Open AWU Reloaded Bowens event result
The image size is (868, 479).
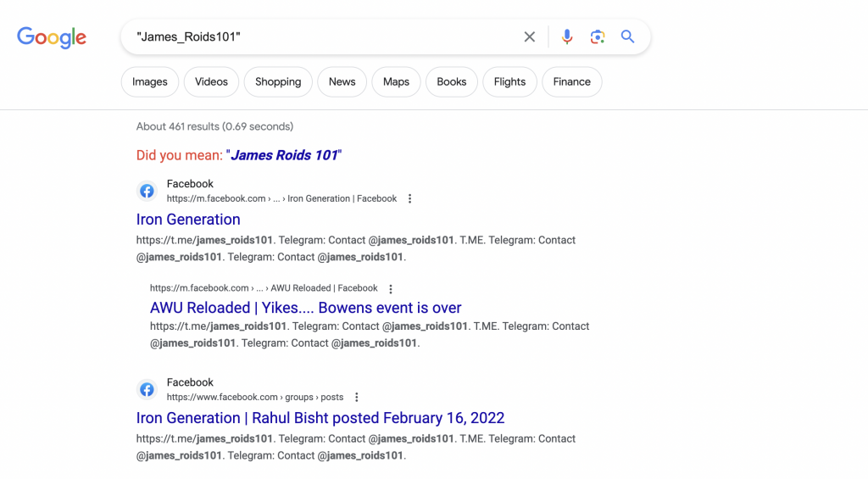[x=305, y=308]
